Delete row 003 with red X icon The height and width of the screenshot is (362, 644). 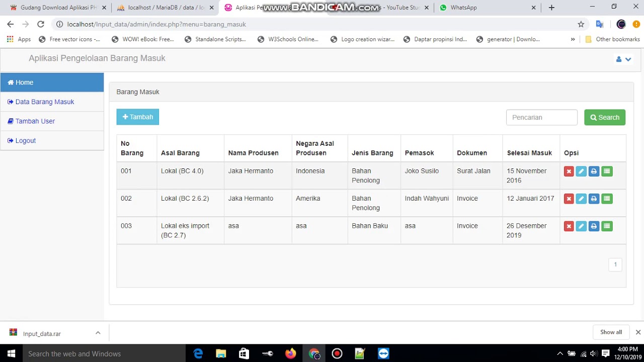569,226
